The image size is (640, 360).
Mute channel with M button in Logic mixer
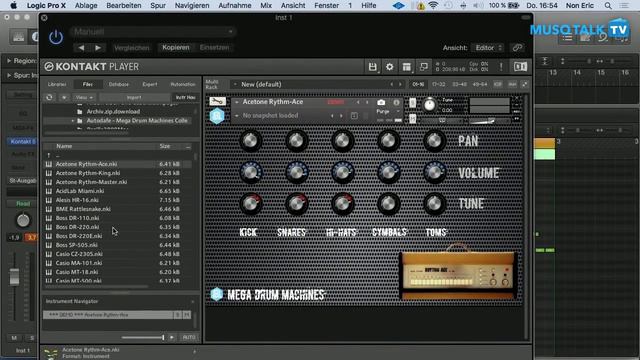click(14, 338)
